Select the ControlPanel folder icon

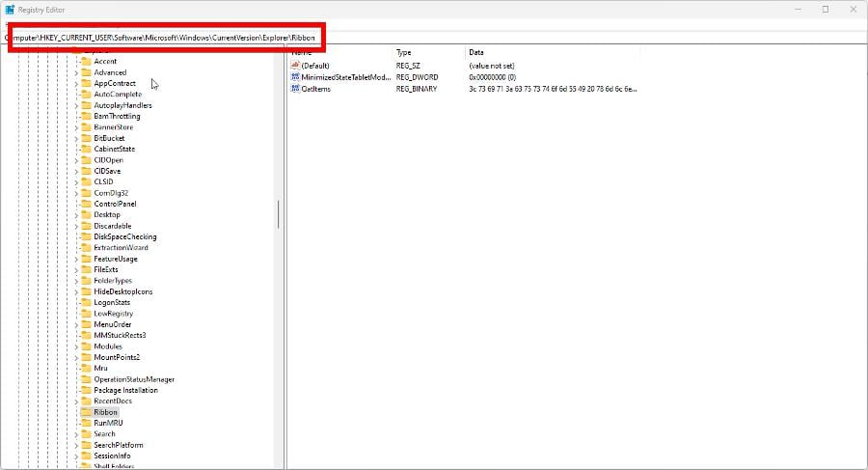click(86, 204)
